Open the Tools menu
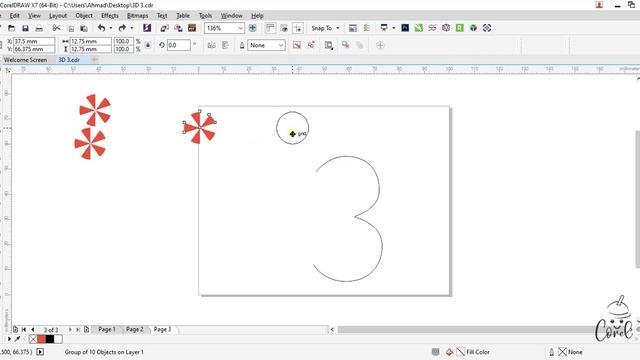Viewport: 640px width, 360px height. point(205,16)
